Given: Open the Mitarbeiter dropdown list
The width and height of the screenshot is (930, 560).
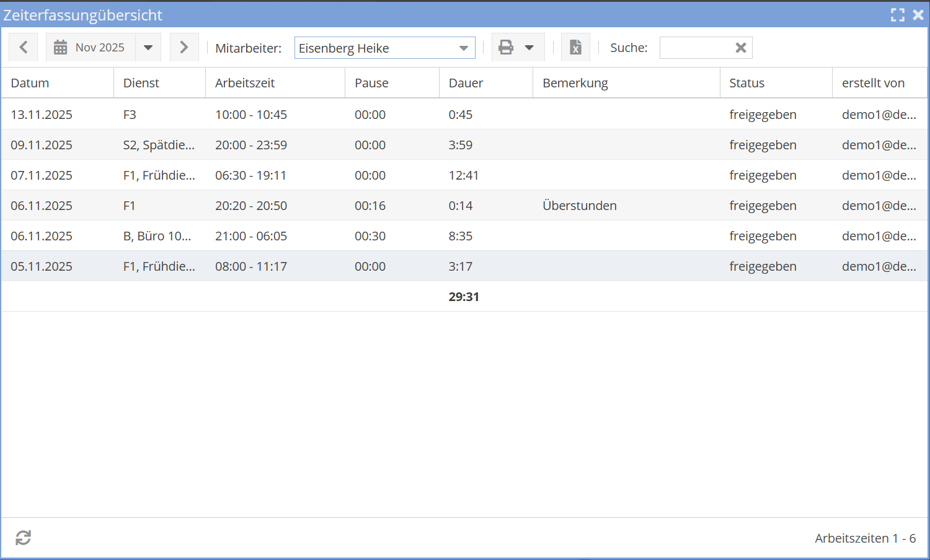Looking at the screenshot, I should (x=463, y=48).
